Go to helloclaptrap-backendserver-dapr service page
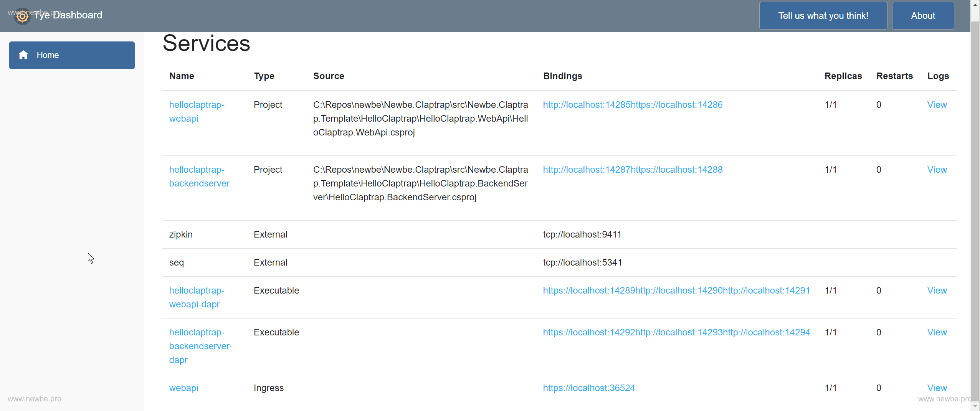This screenshot has height=411, width=980. point(200,346)
